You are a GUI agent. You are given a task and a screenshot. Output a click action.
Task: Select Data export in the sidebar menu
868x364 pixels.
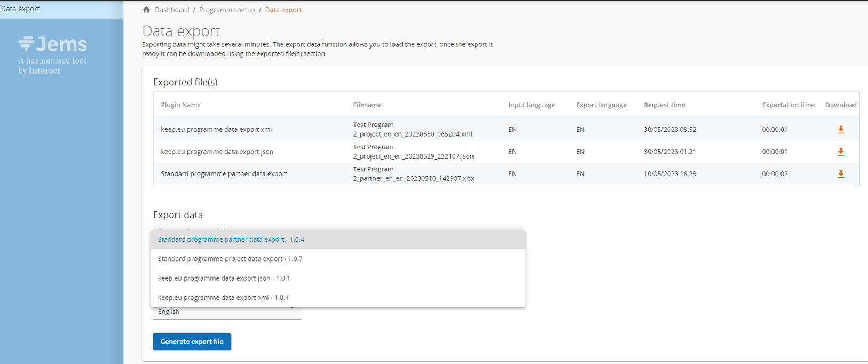tap(20, 9)
